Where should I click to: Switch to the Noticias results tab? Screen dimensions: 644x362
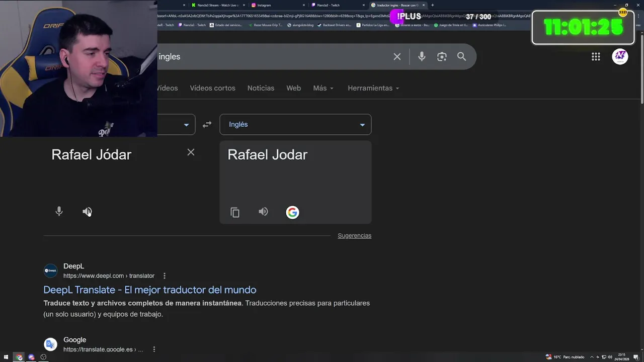(261, 88)
